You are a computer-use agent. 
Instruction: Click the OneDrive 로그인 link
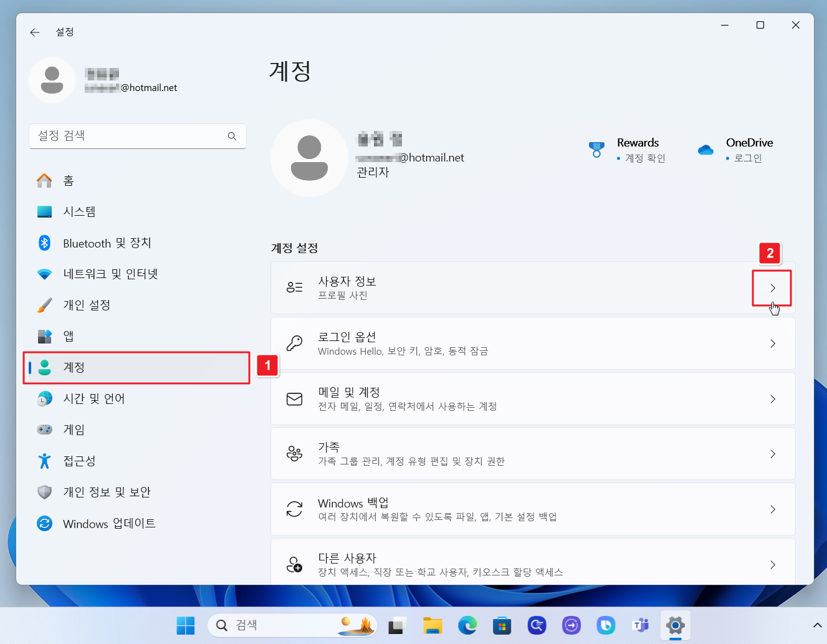[x=748, y=158]
